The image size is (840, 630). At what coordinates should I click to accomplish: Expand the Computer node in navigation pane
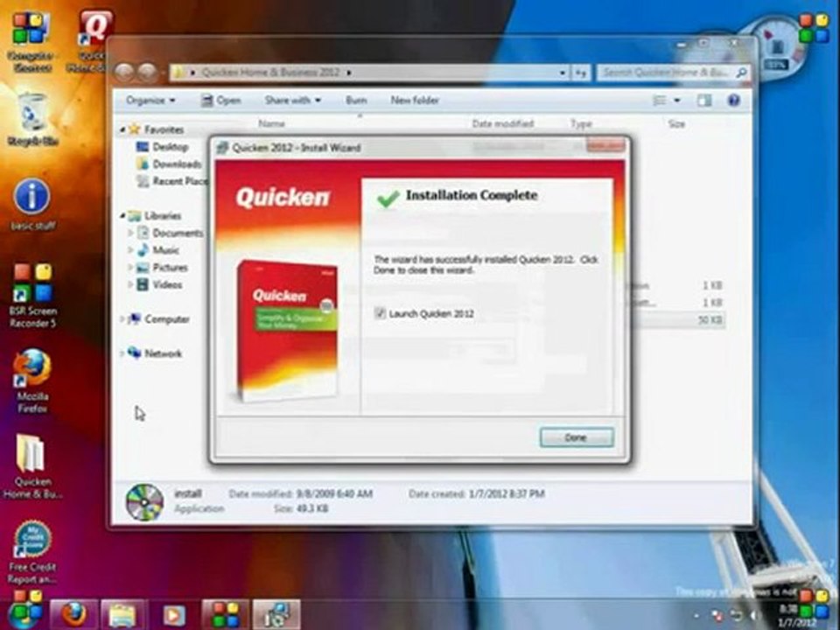[x=122, y=319]
